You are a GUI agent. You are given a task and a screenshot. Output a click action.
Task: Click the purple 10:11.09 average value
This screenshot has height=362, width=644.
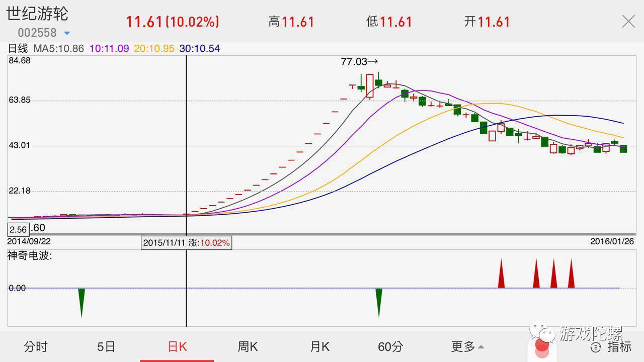(109, 48)
